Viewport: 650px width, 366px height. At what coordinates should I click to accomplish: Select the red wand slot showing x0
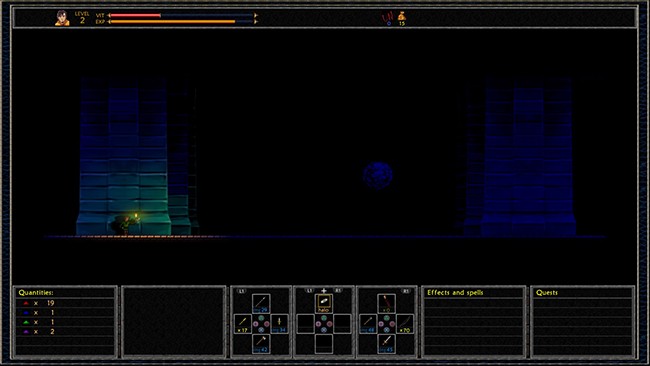[x=386, y=303]
